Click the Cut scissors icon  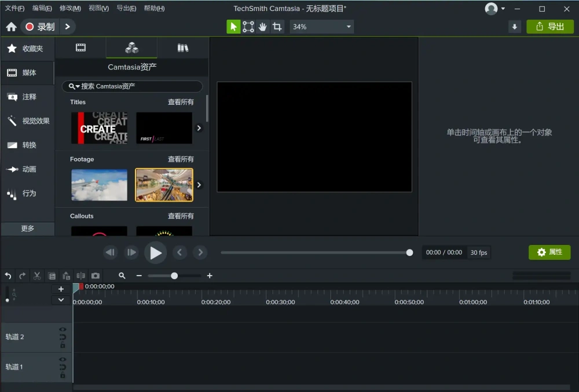(37, 276)
